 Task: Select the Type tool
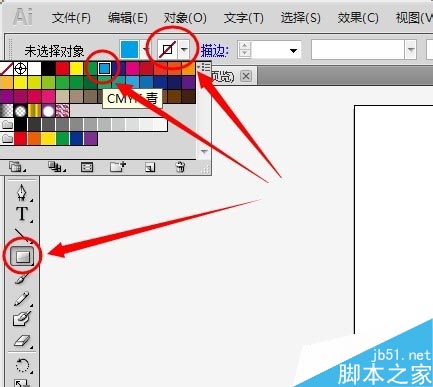point(22,214)
